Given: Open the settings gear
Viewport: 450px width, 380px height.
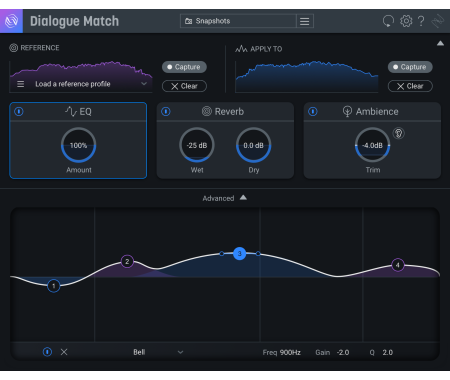Looking at the screenshot, I should tap(406, 21).
